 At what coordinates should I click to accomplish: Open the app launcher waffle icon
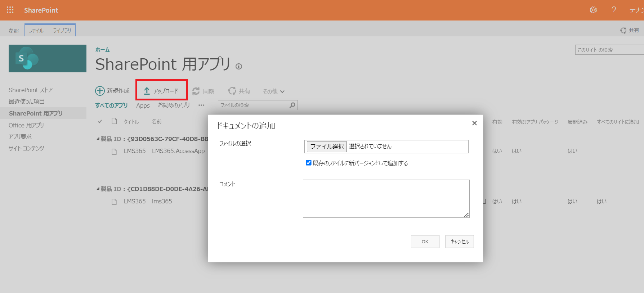[x=10, y=10]
